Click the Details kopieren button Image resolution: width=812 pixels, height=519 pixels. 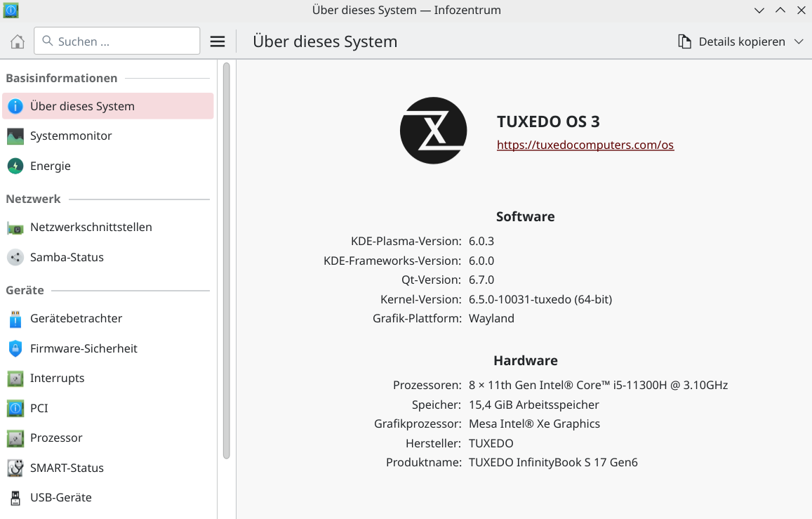click(x=731, y=41)
